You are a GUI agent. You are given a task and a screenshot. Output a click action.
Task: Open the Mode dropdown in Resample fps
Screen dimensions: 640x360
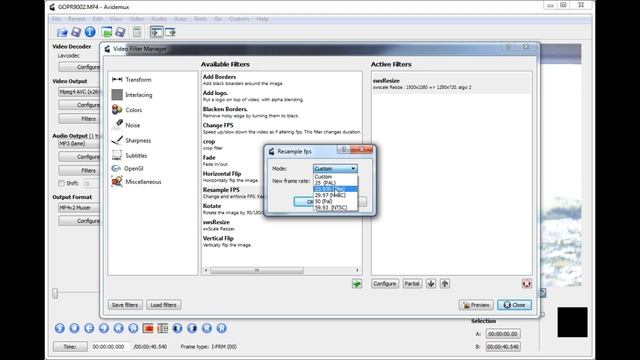335,169
